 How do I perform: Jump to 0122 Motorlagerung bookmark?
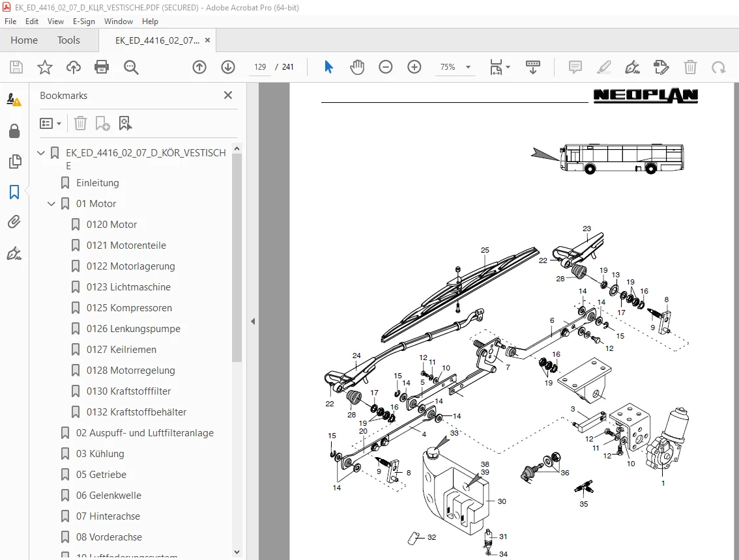130,266
